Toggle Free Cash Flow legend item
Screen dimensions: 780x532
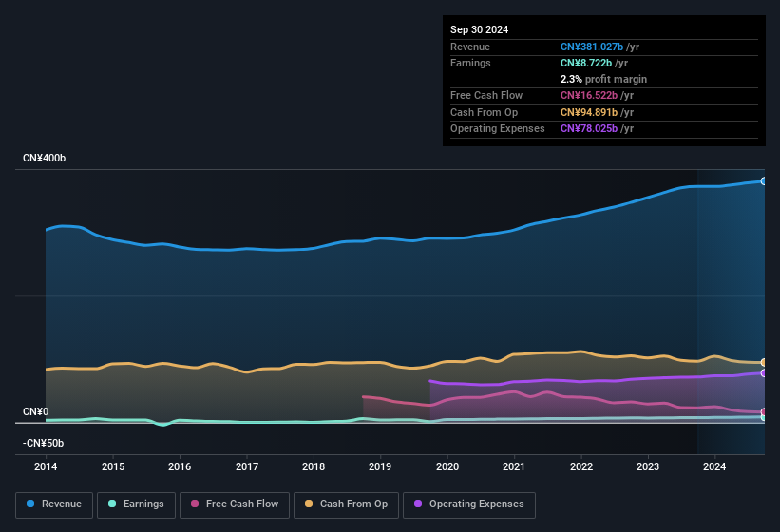[234, 504]
